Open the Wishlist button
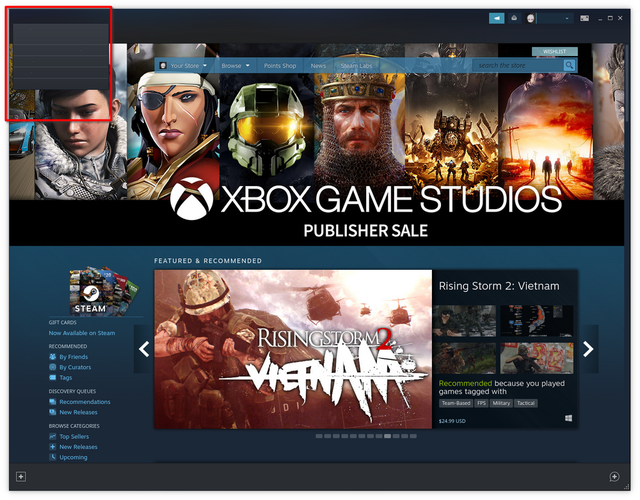Screen dimensions: 640x500 pos(554,51)
